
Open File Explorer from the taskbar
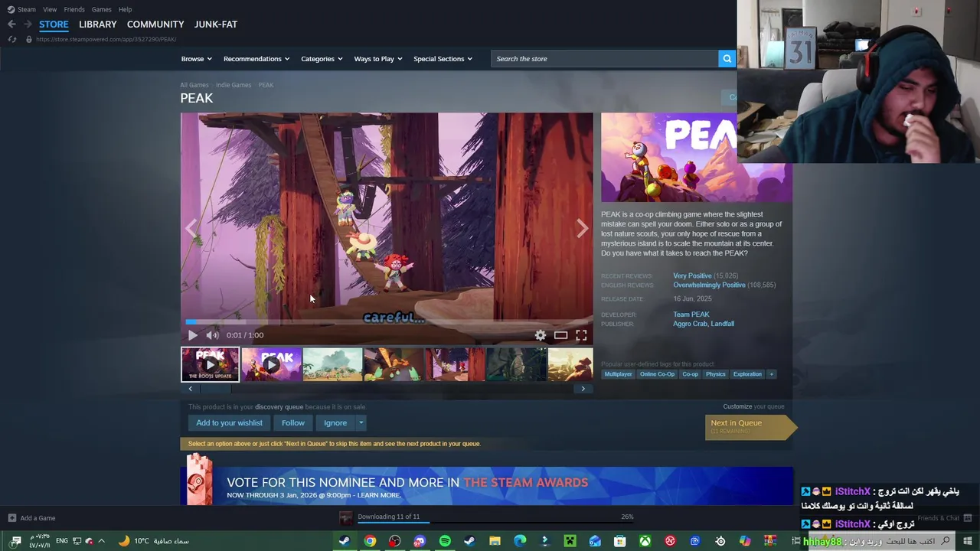pos(495,541)
